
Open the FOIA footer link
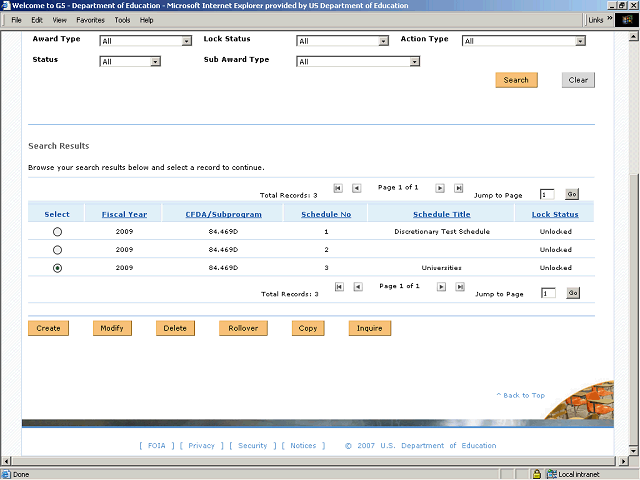156,446
